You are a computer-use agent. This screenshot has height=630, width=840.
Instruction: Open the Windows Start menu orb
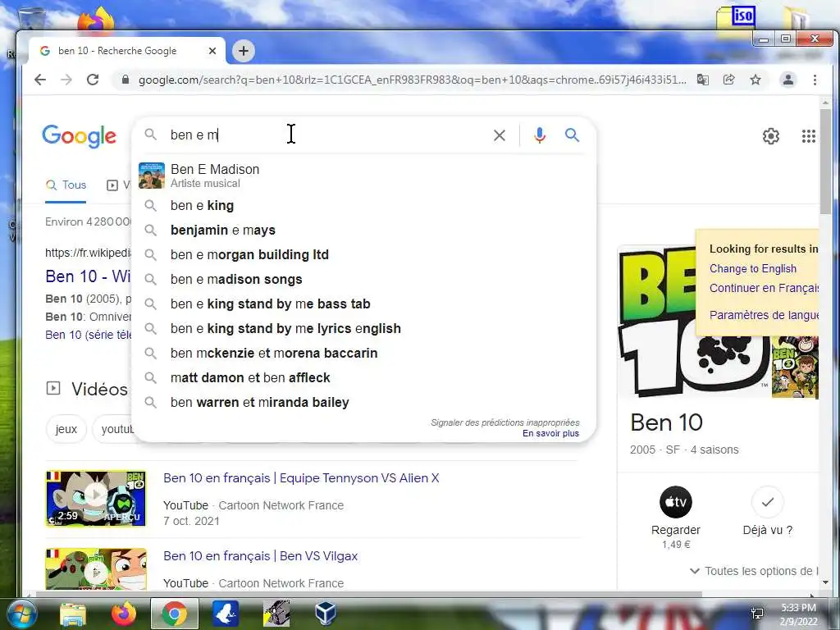coord(21,614)
